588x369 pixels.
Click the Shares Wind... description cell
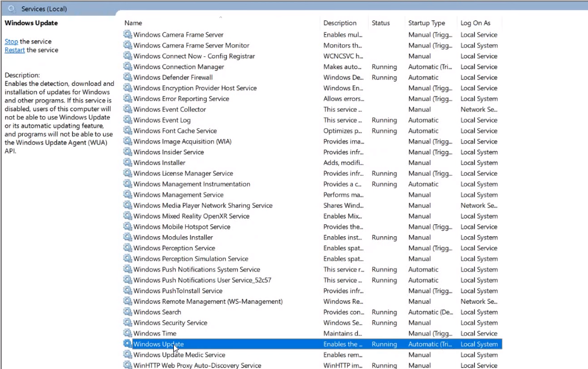pos(343,205)
